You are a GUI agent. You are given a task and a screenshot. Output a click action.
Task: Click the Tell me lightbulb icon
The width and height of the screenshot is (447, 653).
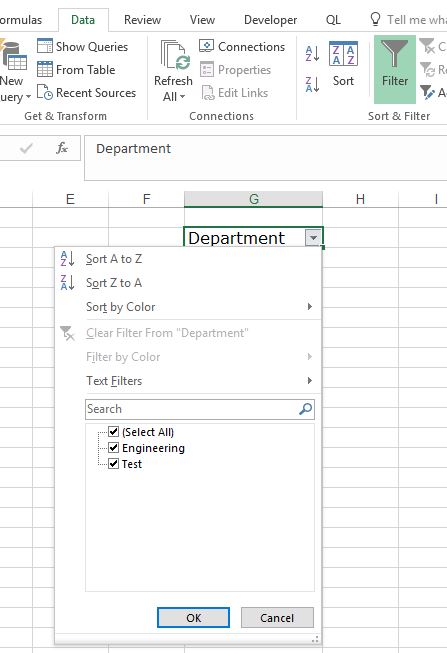point(375,19)
